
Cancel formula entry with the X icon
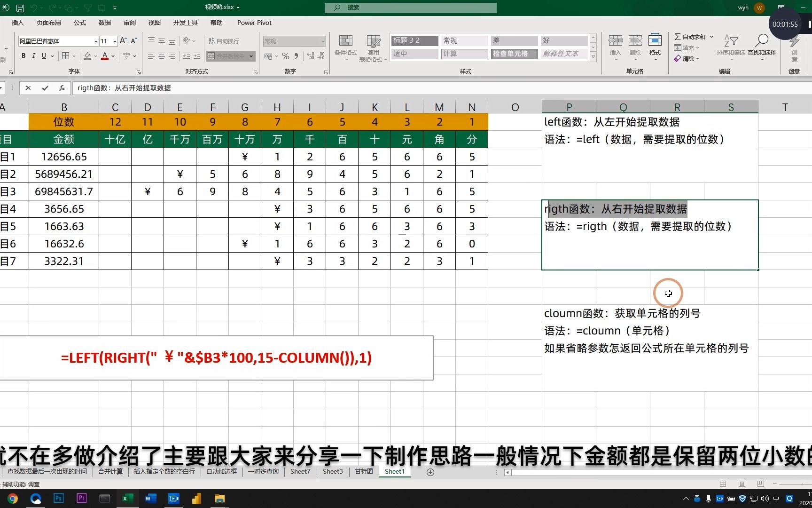[x=28, y=88]
